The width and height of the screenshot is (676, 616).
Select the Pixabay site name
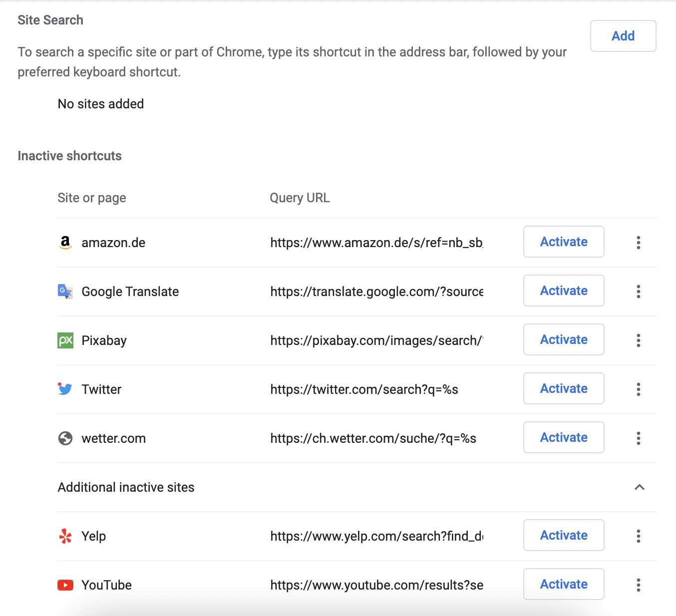pyautogui.click(x=104, y=340)
